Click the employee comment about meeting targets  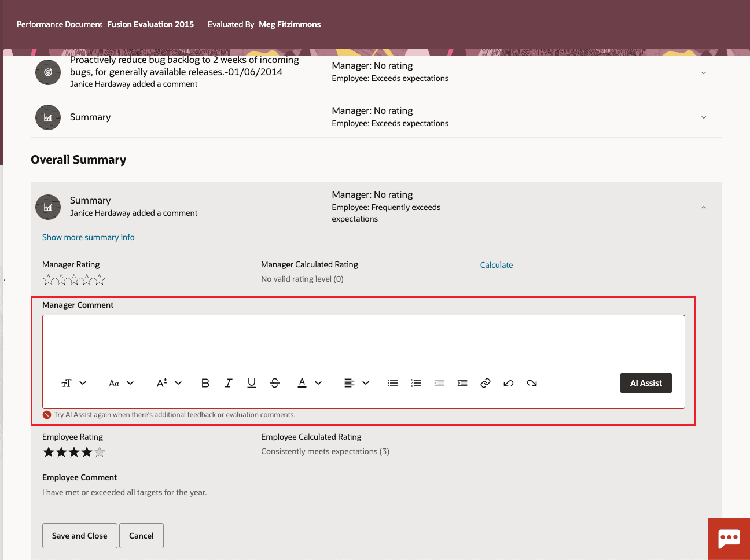[124, 492]
